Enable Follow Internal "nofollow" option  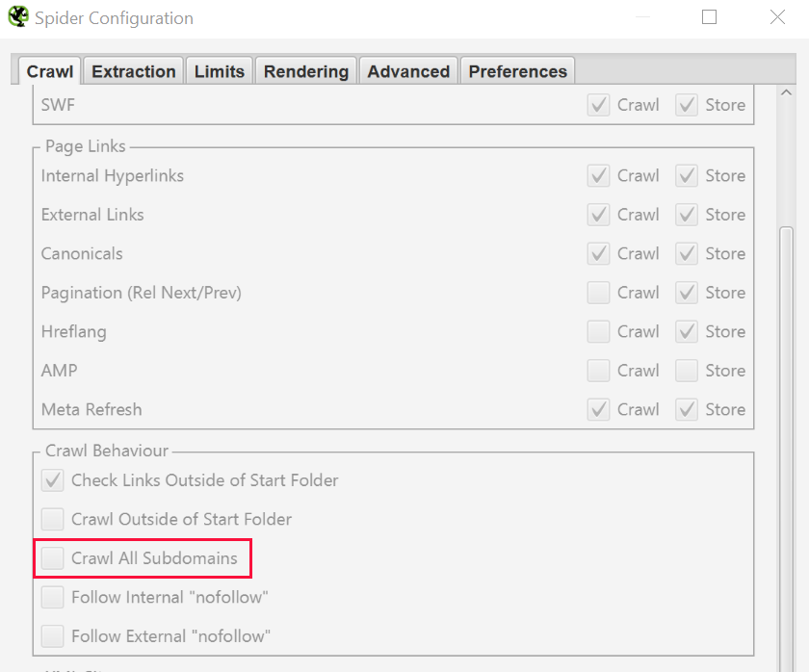(53, 598)
